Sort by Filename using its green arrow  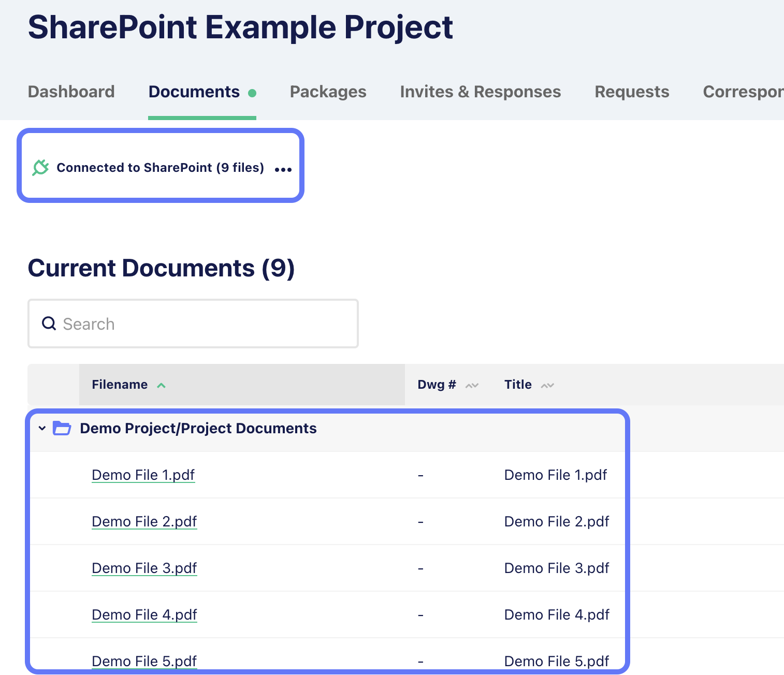pos(161,385)
